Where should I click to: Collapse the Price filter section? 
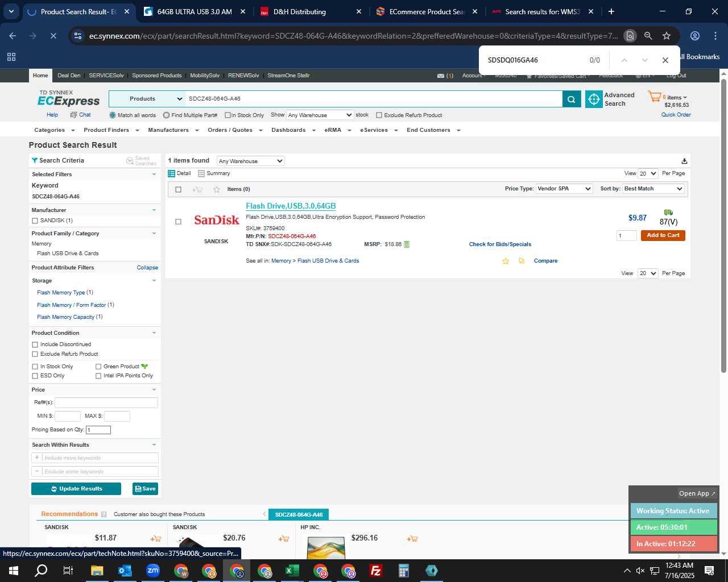coord(154,390)
